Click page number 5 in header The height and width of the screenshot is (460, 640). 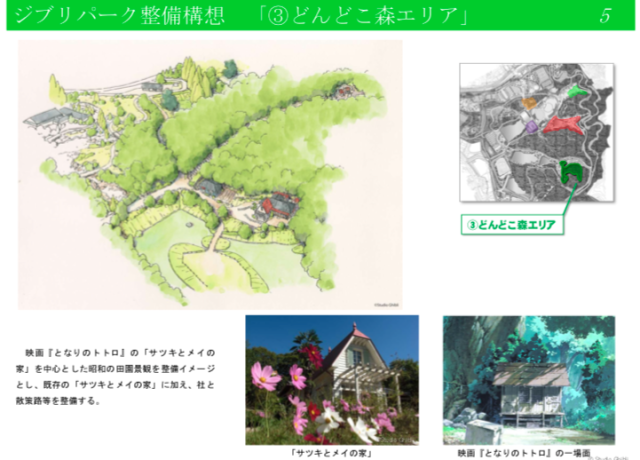coord(605,16)
